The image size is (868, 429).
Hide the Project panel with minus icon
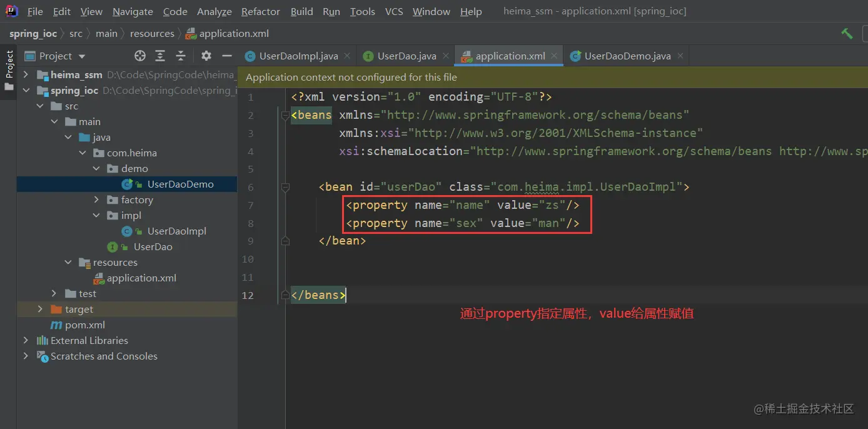tap(226, 56)
